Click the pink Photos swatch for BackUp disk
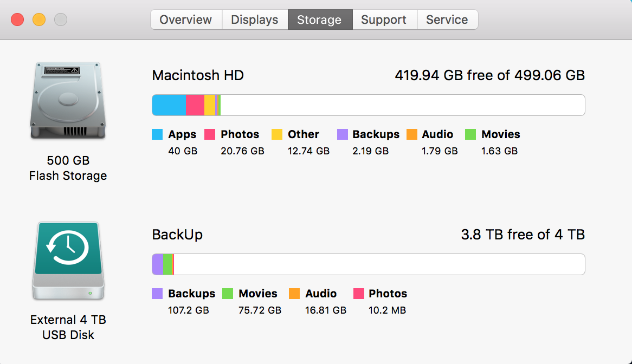Image resolution: width=632 pixels, height=364 pixels. coord(359,294)
